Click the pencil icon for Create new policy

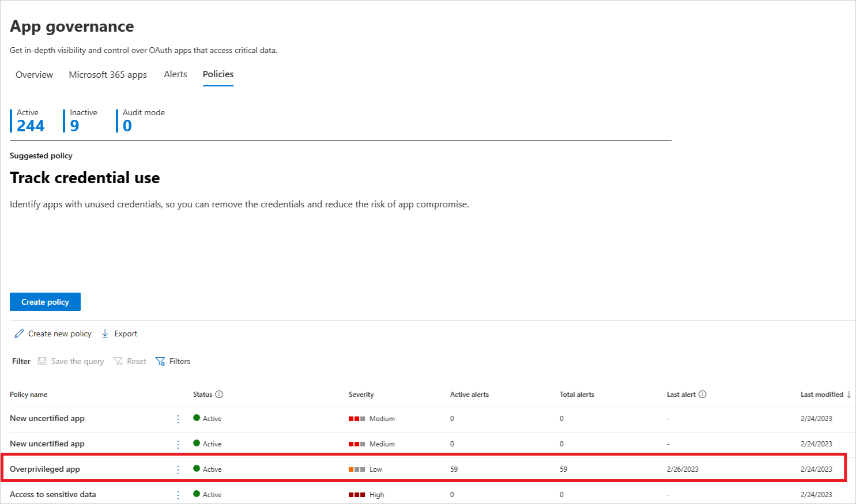(19, 334)
